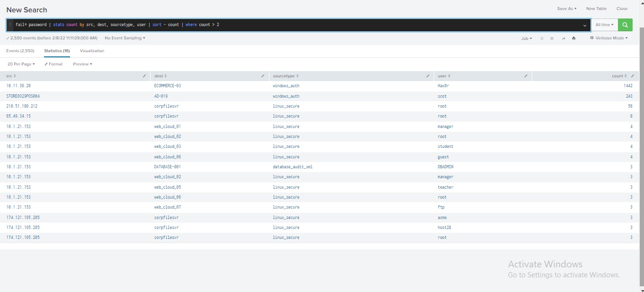Open the 20 Per Page dropdown
644x292 pixels.
(x=21, y=64)
